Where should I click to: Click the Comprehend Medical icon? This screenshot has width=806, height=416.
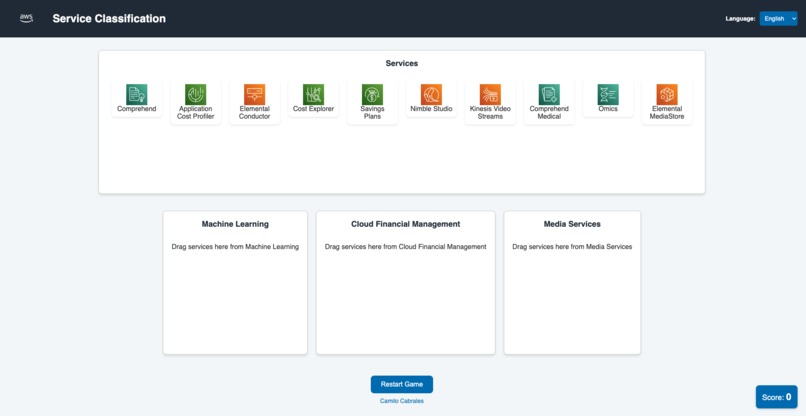pos(549,95)
